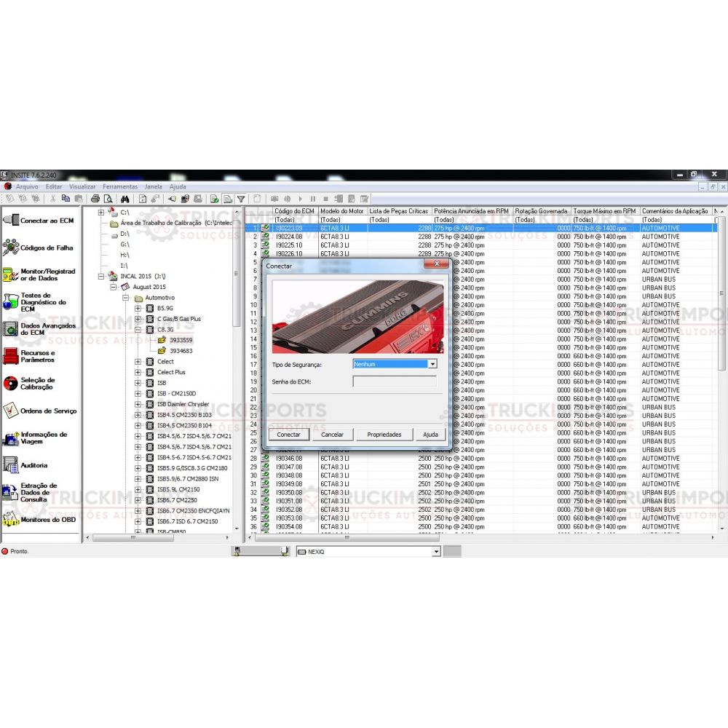728x728 pixels.
Task: Collapse the C8.3G tree node
Action: [x=138, y=330]
